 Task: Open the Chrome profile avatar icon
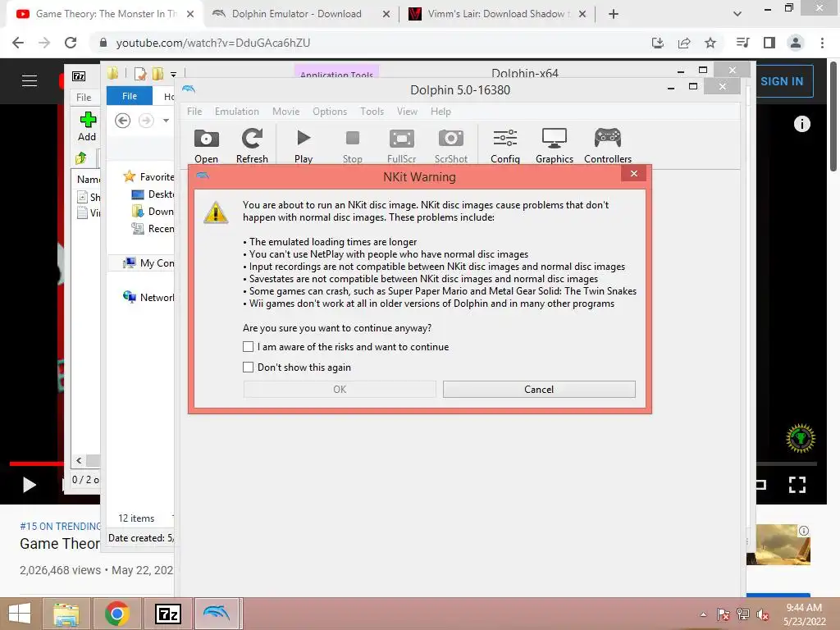[x=796, y=43]
